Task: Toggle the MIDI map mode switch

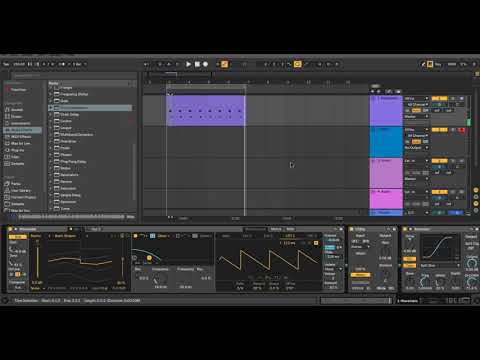Action: pos(452,64)
